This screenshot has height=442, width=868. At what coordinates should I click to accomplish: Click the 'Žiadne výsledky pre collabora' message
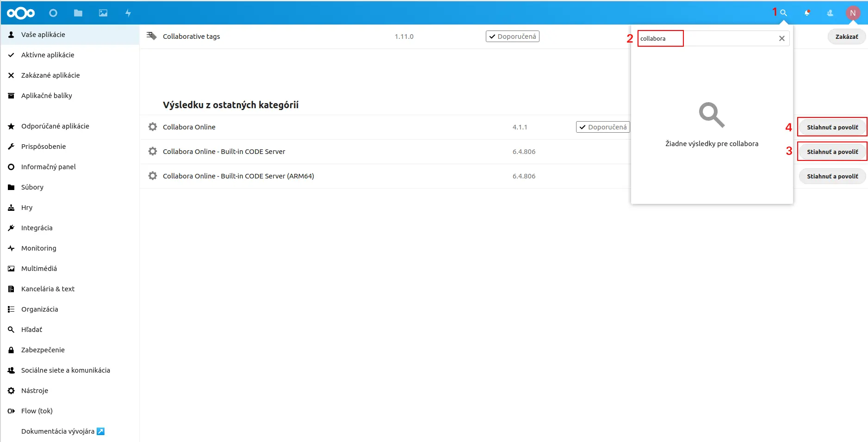(712, 144)
